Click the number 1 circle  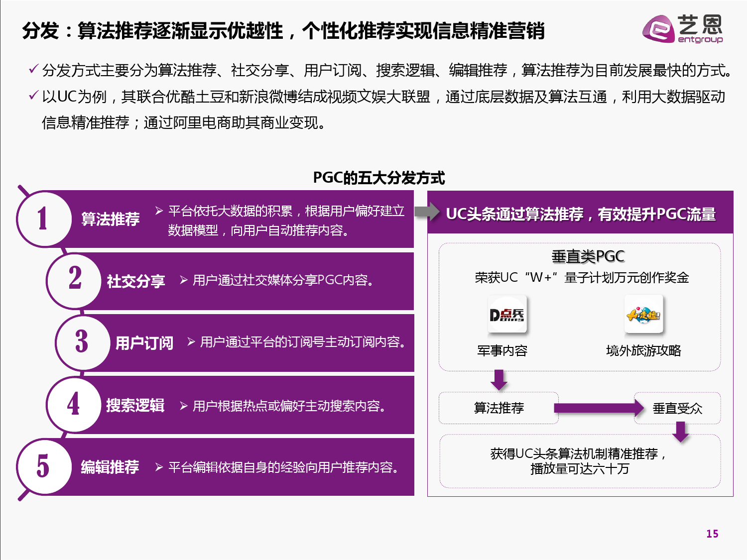[x=44, y=219]
